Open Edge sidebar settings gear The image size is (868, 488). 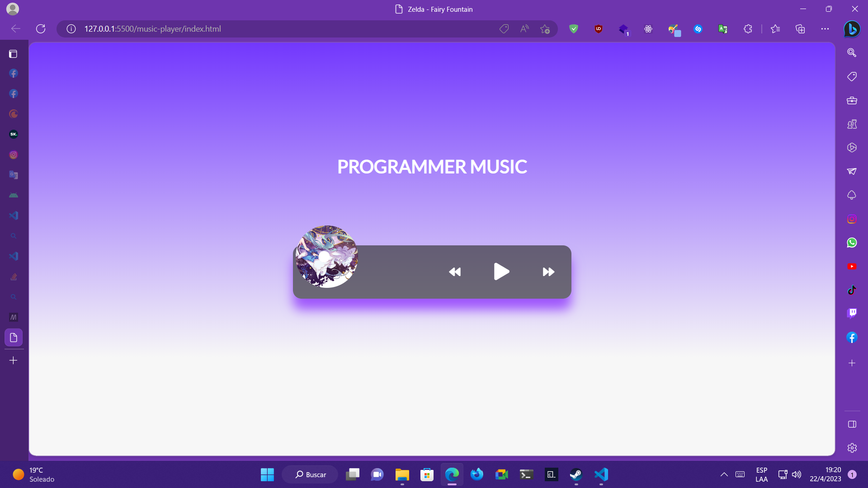point(852,448)
